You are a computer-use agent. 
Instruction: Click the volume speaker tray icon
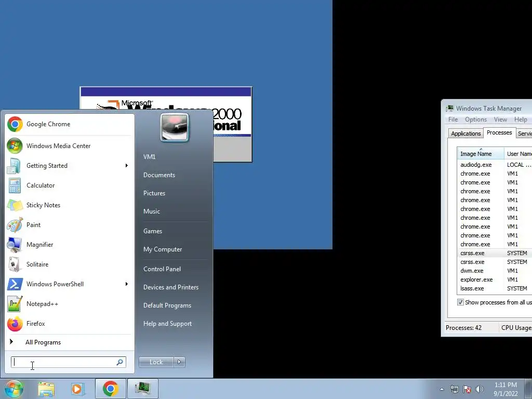[x=480, y=389]
